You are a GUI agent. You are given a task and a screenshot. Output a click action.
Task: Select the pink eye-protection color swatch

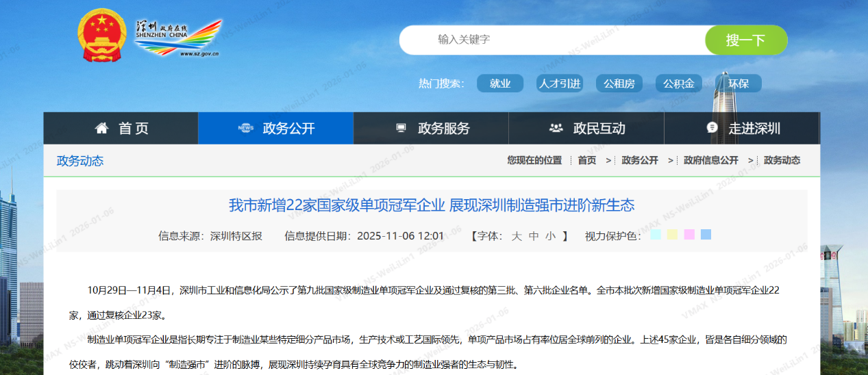689,235
